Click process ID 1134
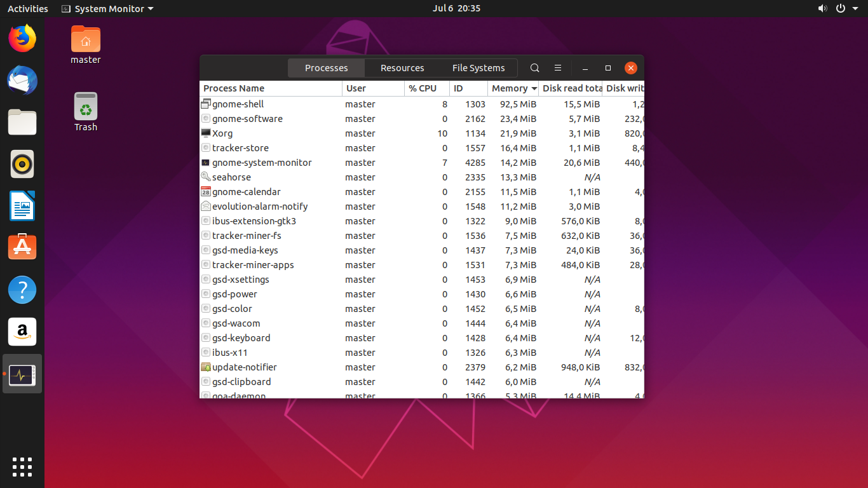 click(475, 133)
